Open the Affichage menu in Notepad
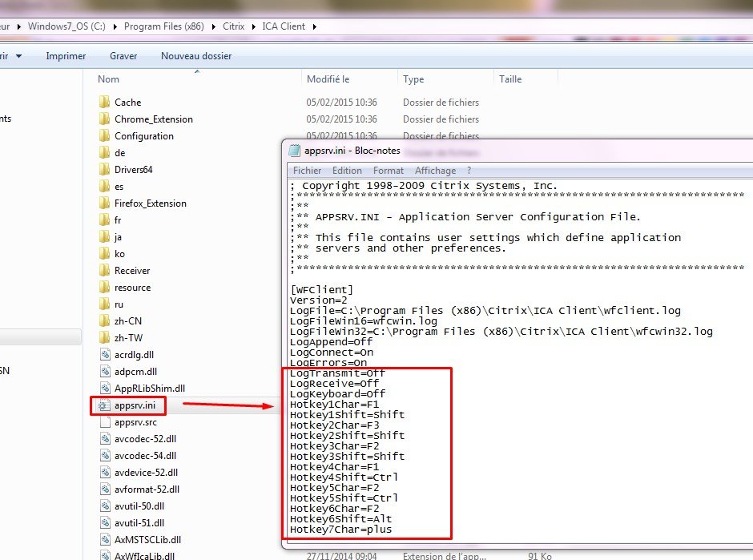Image resolution: width=753 pixels, height=560 pixels. (435, 171)
